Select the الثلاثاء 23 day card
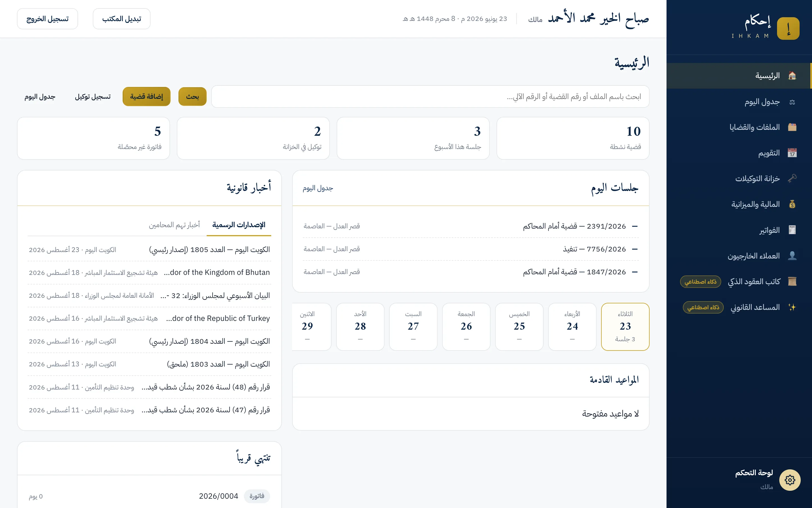The width and height of the screenshot is (812, 508). pyautogui.click(x=625, y=327)
